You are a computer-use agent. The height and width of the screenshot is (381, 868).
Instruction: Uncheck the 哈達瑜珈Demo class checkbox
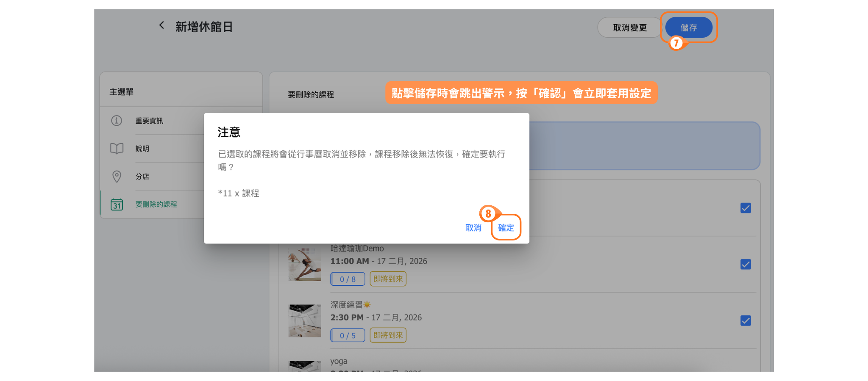tap(746, 264)
